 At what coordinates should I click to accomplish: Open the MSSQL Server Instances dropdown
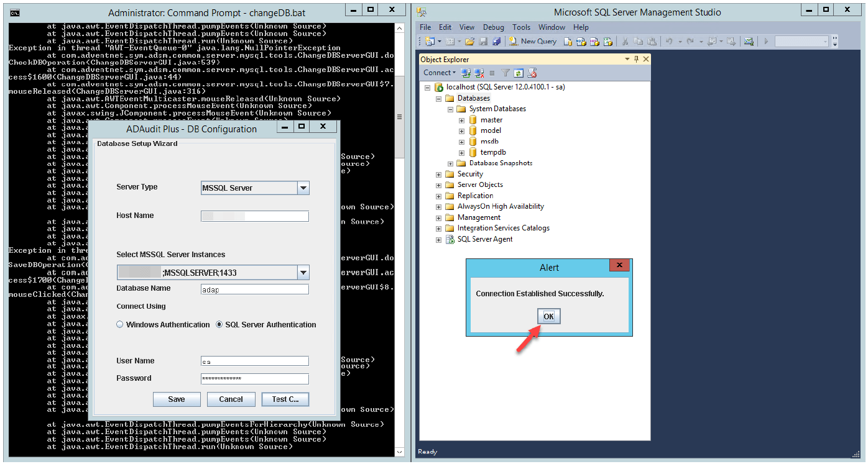click(x=303, y=273)
